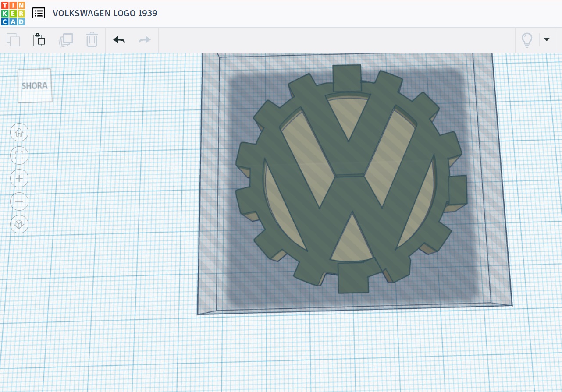Image resolution: width=562 pixels, height=392 pixels.
Task: Zoom in using the plus control
Action: pos(19,178)
